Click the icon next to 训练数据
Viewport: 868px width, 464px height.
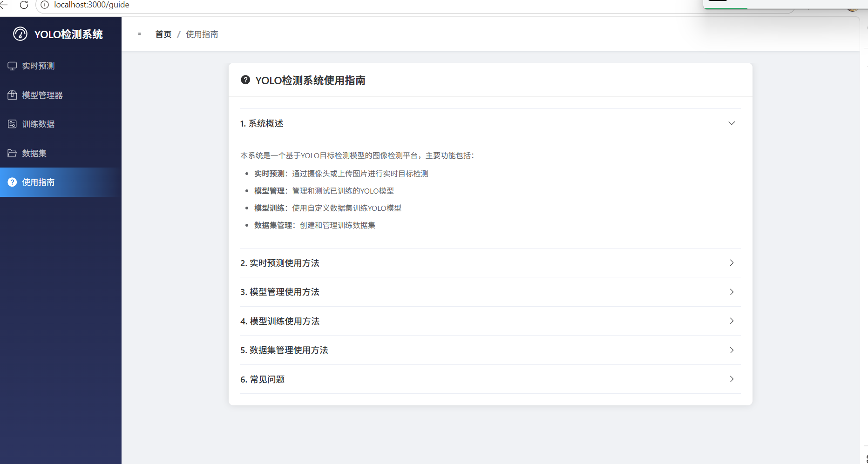12,124
